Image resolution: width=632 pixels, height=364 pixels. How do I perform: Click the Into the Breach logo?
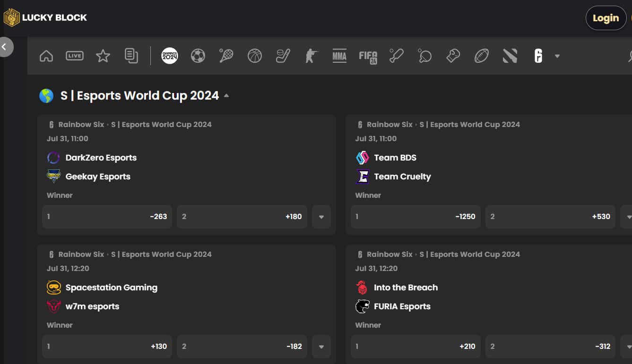[362, 288]
